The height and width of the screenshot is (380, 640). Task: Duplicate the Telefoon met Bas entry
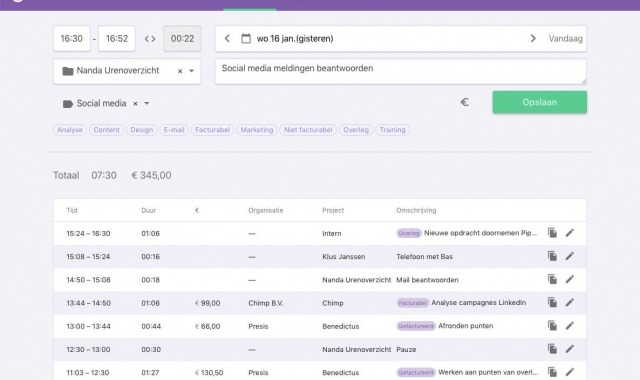pyautogui.click(x=552, y=256)
